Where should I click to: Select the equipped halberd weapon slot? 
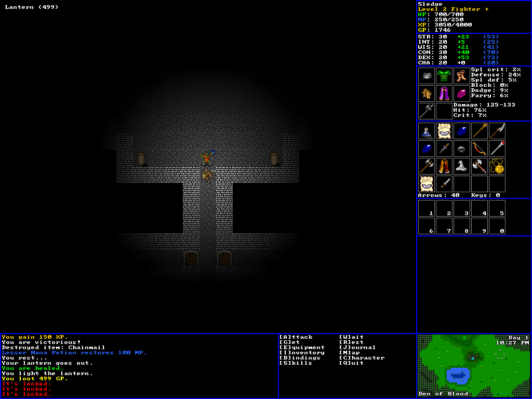click(x=427, y=111)
